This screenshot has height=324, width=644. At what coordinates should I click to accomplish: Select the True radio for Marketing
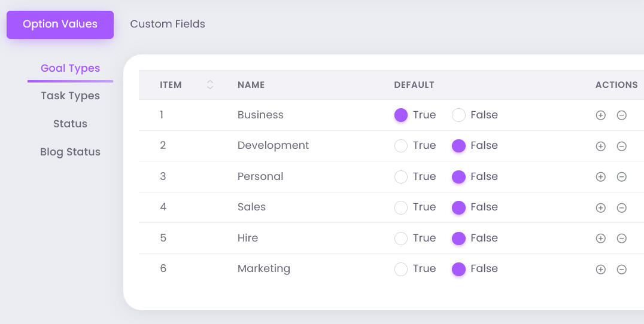coord(401,269)
